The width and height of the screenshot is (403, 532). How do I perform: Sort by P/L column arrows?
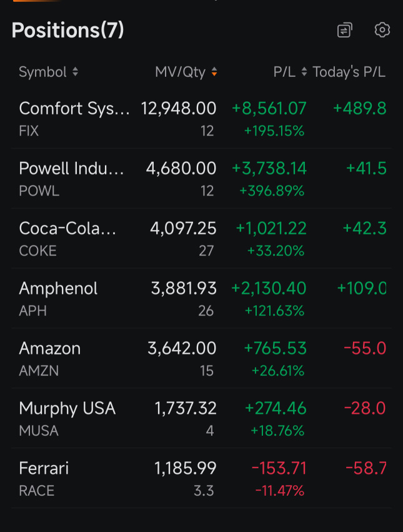tap(304, 72)
